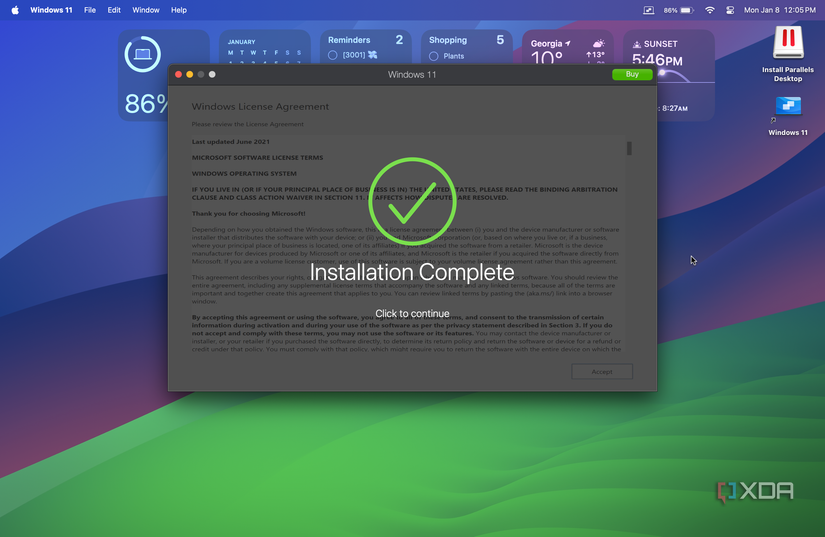Close the Windows 11 window with red button
The width and height of the screenshot is (825, 537).
pos(178,74)
